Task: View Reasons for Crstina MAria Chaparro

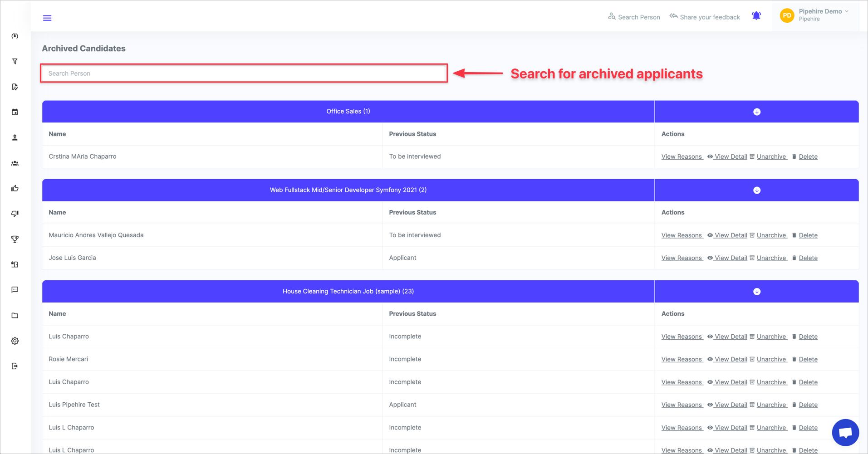Action: pos(682,156)
